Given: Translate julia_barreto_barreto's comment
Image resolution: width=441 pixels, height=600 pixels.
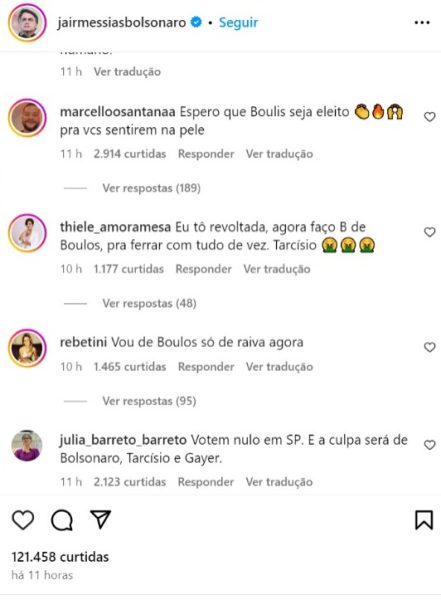Looking at the screenshot, I should pyautogui.click(x=279, y=482).
